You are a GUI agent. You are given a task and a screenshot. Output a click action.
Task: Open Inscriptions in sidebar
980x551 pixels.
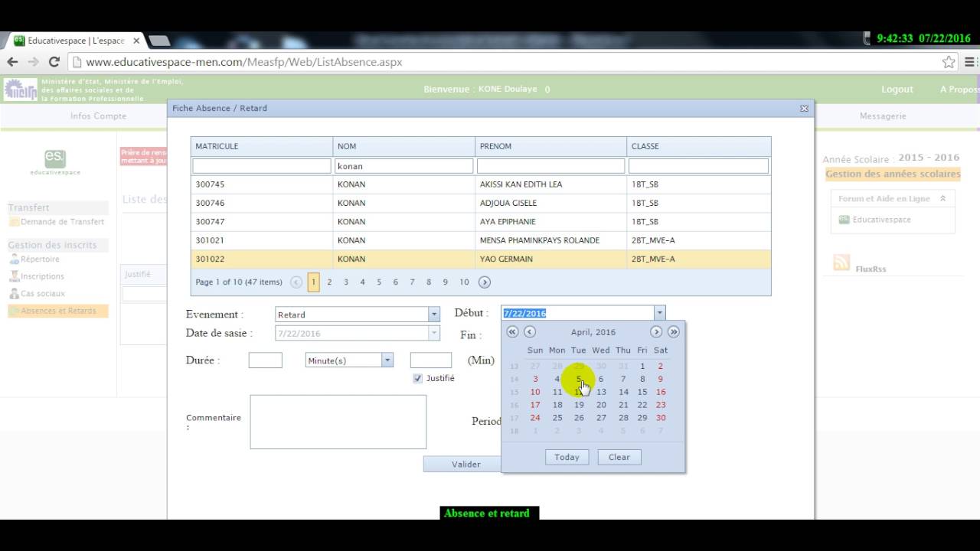coord(42,276)
